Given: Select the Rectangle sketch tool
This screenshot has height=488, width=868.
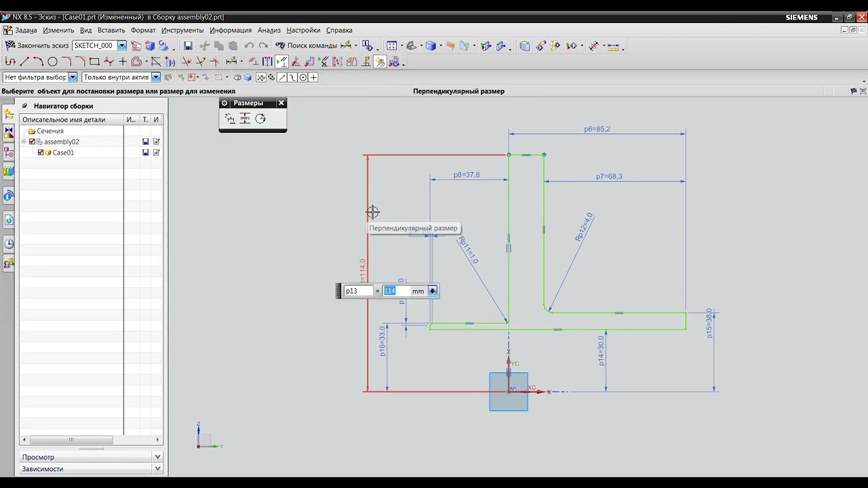Looking at the screenshot, I should pyautogui.click(x=94, y=62).
